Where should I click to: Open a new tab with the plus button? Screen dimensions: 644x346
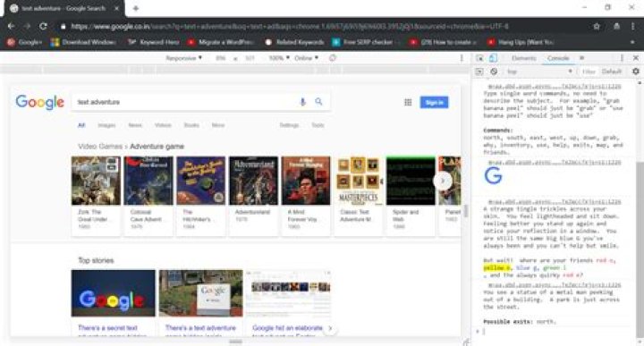click(136, 8)
